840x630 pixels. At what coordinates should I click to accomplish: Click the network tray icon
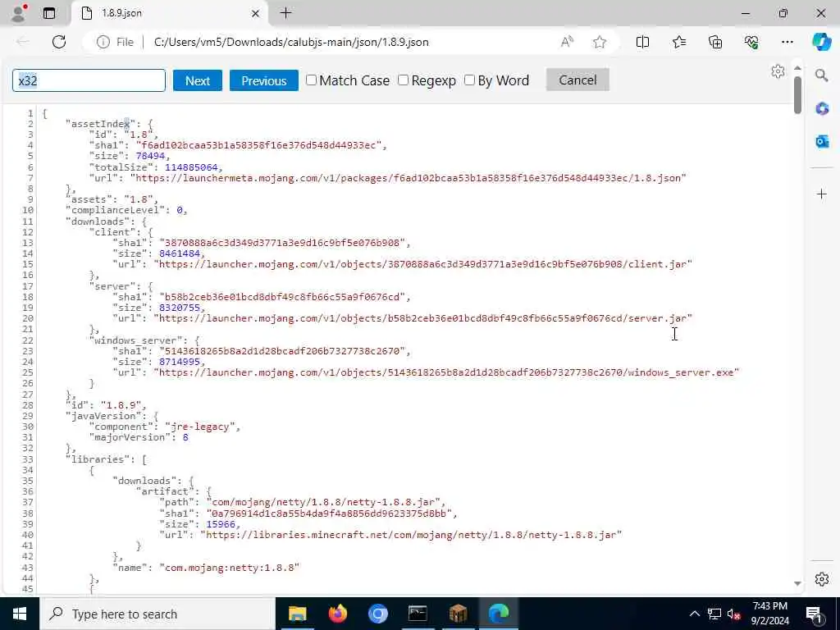pos(714,614)
